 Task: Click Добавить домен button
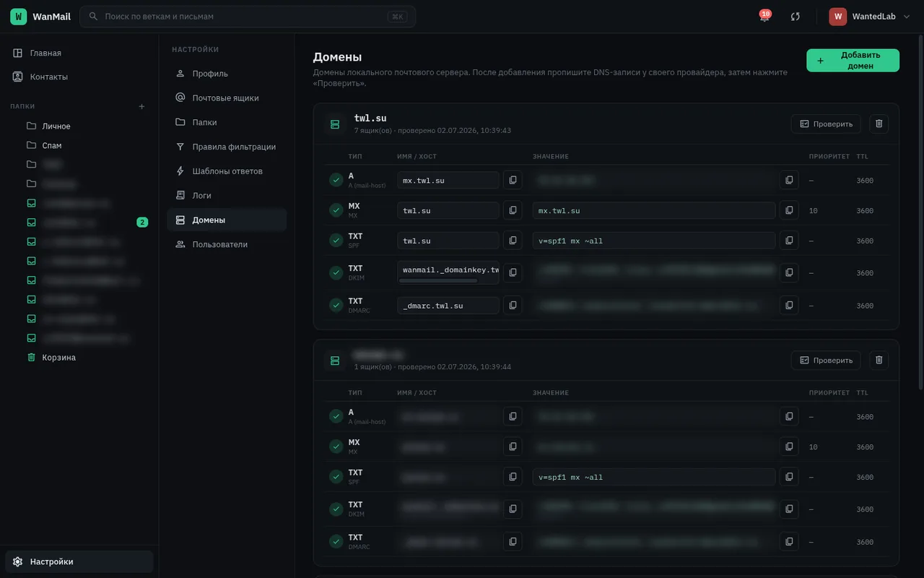(853, 60)
